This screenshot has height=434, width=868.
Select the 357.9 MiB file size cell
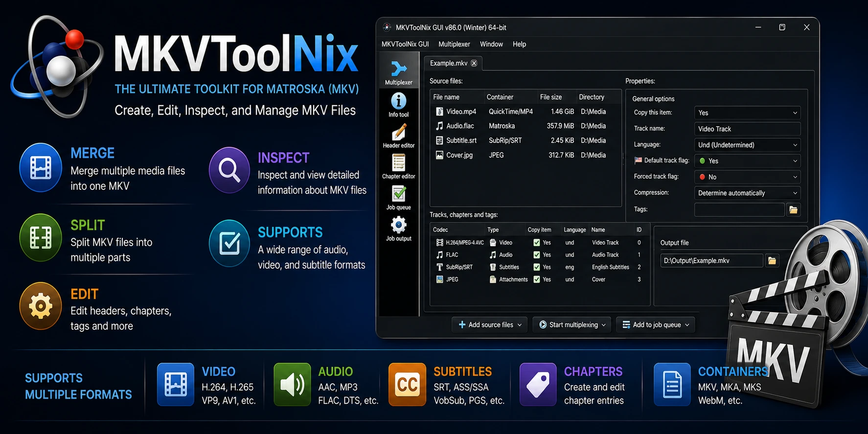coord(560,126)
